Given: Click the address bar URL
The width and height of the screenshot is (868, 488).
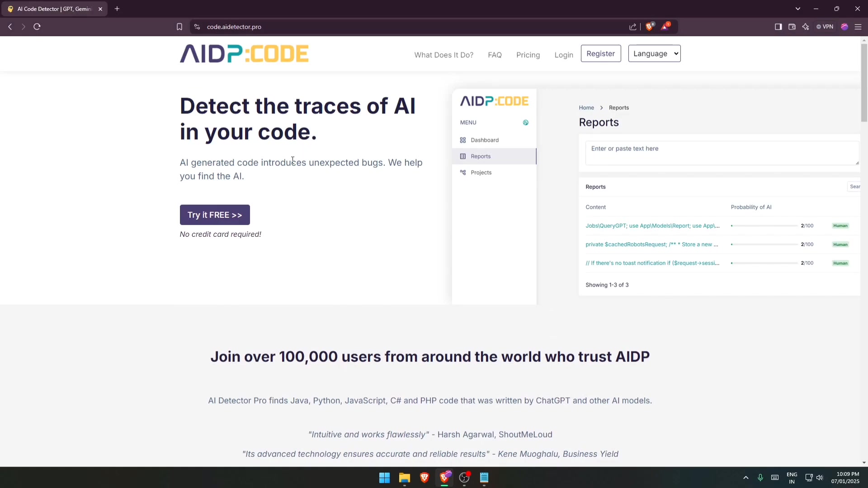Looking at the screenshot, I should tap(234, 27).
